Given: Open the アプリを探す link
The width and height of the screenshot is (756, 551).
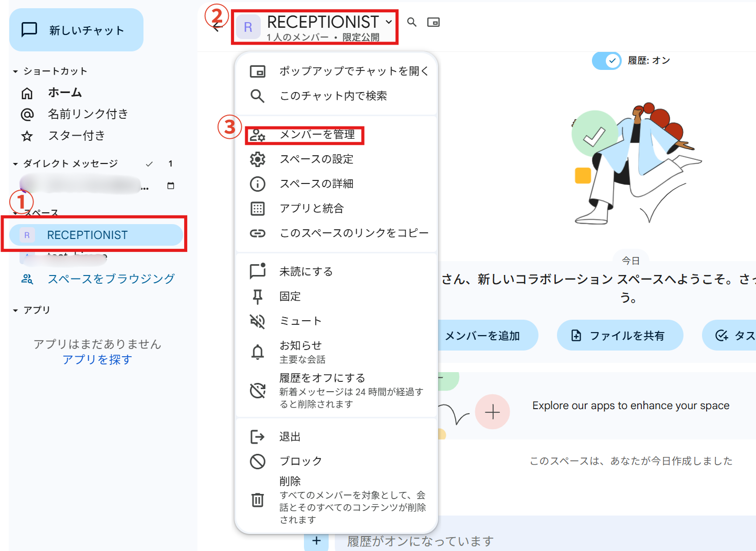Looking at the screenshot, I should pos(97,359).
